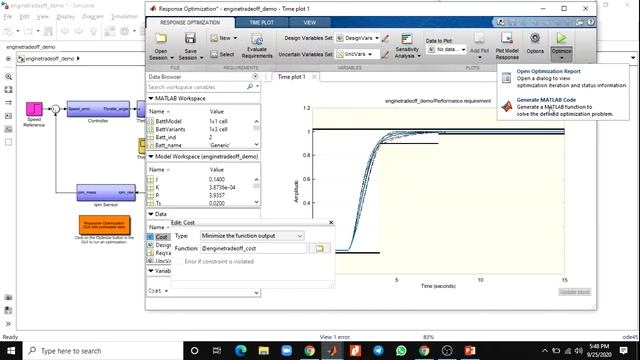Click the Evaluate Requirements icon
The width and height of the screenshot is (640, 360).
pyautogui.click(x=257, y=40)
